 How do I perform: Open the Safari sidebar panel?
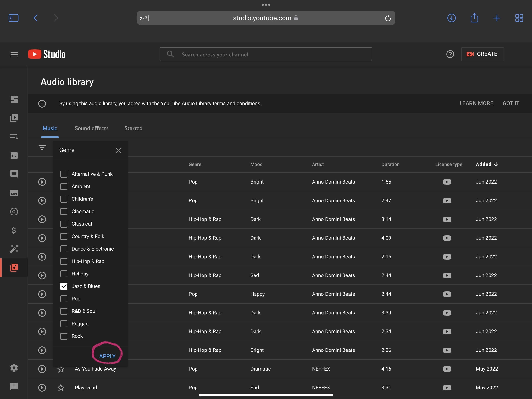tap(13, 18)
